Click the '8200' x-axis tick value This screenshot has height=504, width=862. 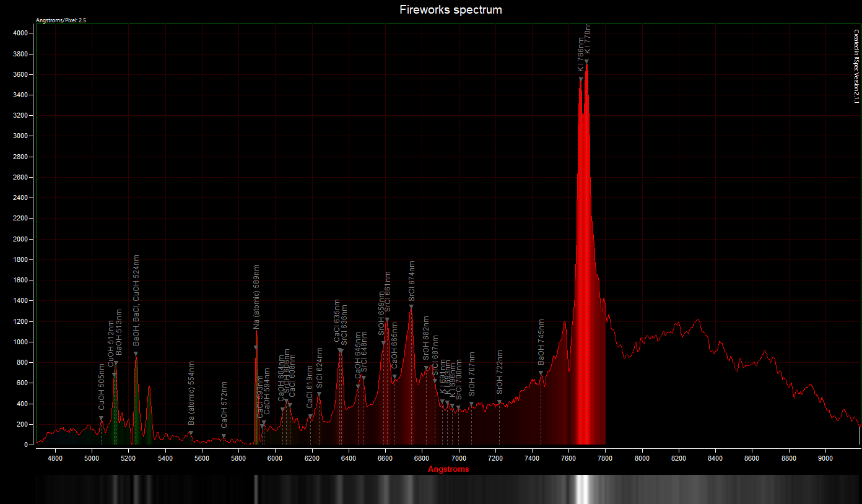point(679,458)
